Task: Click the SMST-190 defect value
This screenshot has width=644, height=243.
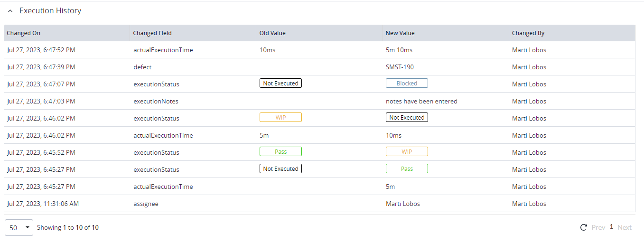Action: [x=400, y=67]
